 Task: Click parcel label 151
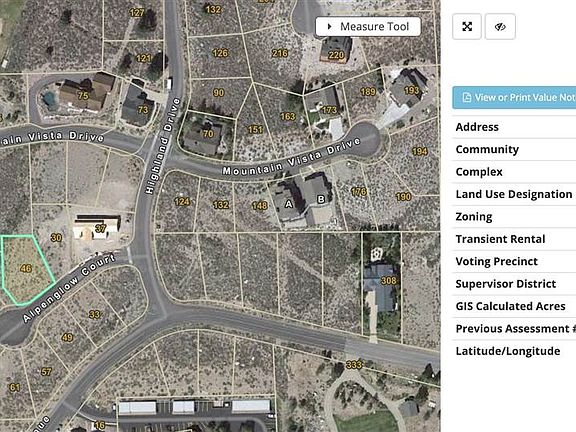tap(255, 129)
